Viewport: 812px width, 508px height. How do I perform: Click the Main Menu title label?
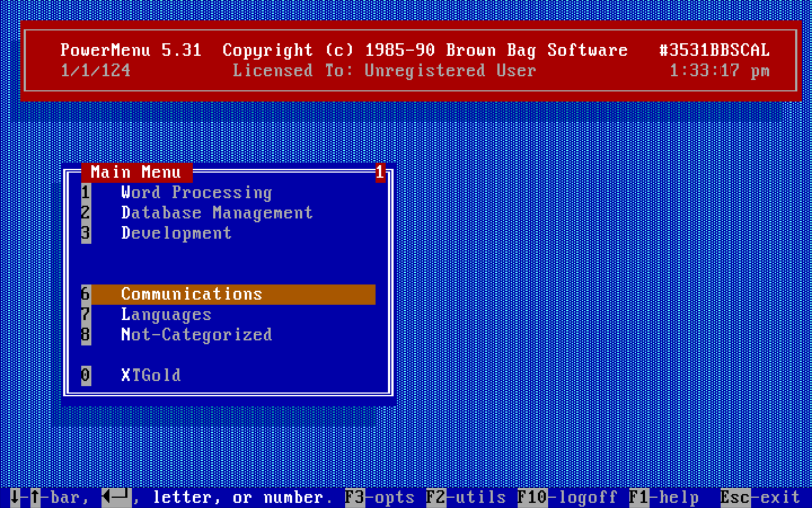pyautogui.click(x=136, y=172)
